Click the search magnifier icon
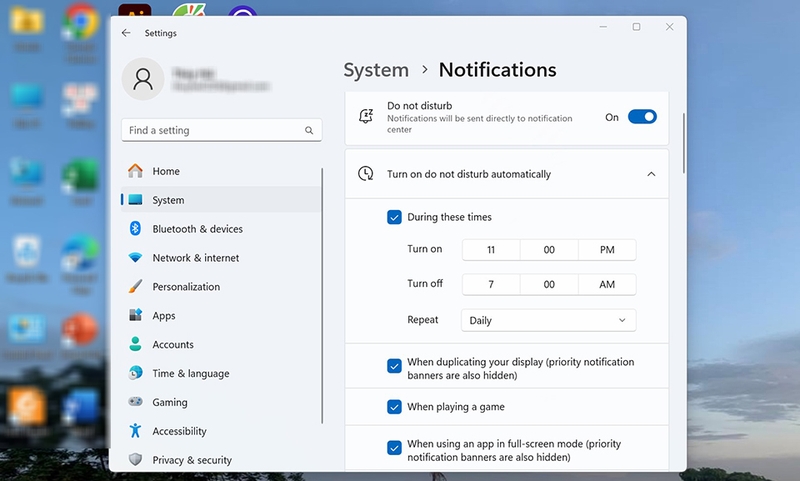 (x=309, y=131)
